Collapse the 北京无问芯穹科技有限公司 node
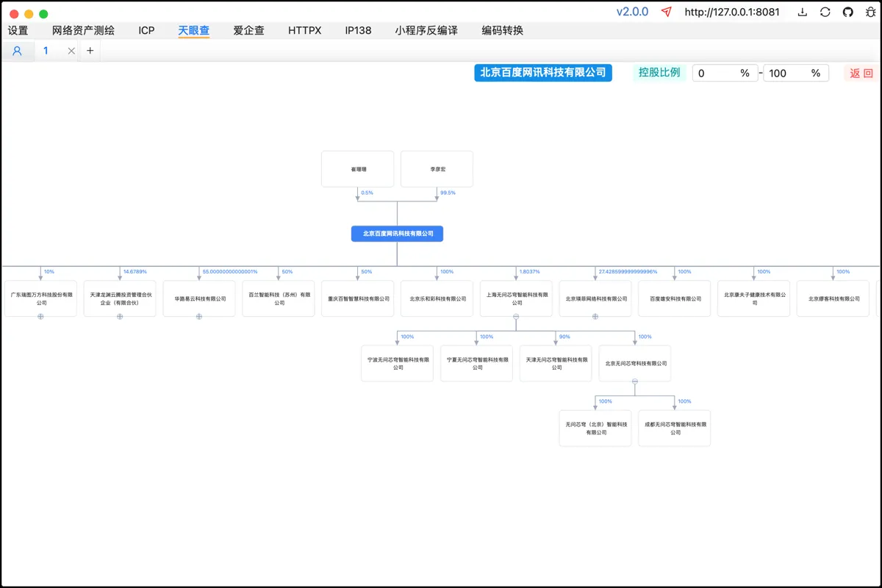 pyautogui.click(x=635, y=381)
